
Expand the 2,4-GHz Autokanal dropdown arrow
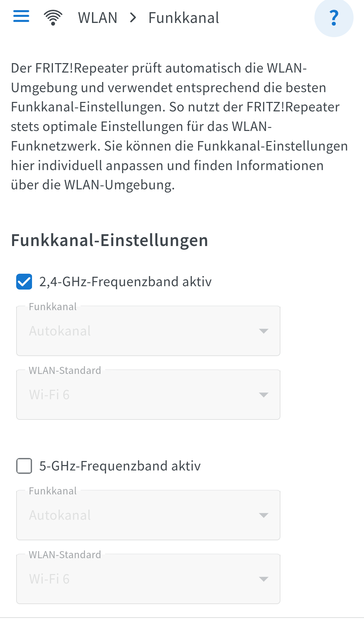(264, 331)
